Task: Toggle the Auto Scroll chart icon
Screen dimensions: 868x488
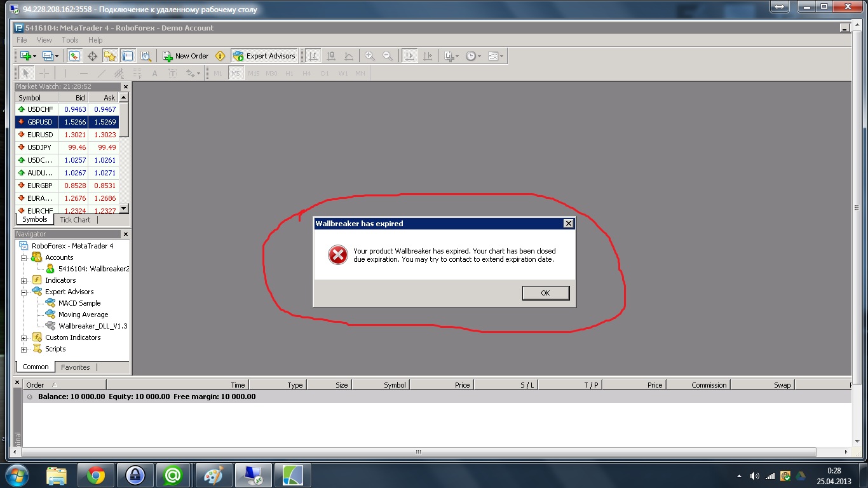Action: pyautogui.click(x=410, y=56)
